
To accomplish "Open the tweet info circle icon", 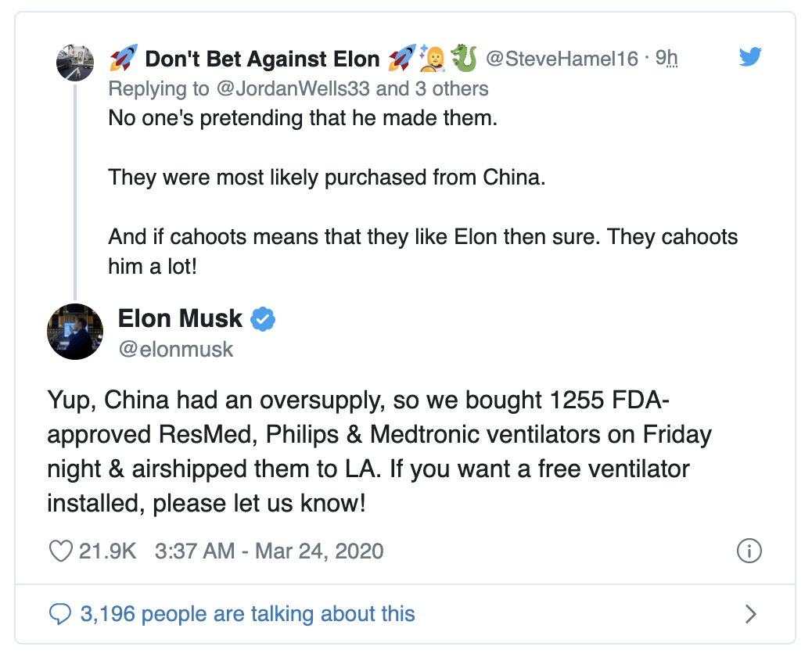I will 749,551.
